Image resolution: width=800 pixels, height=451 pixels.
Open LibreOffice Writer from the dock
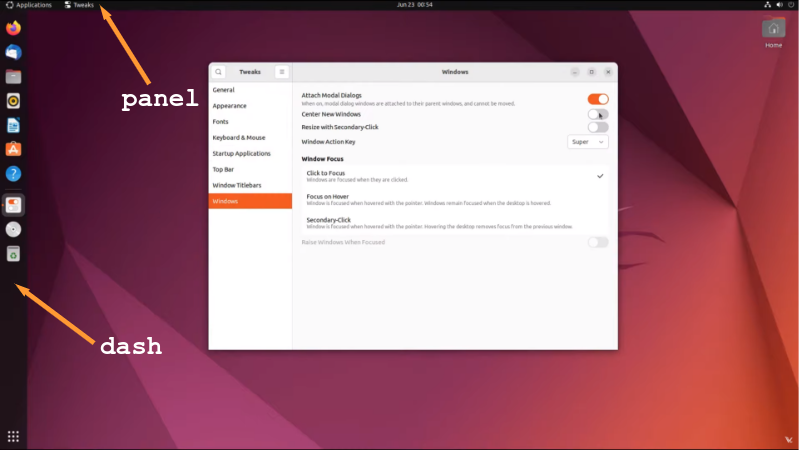click(13, 125)
